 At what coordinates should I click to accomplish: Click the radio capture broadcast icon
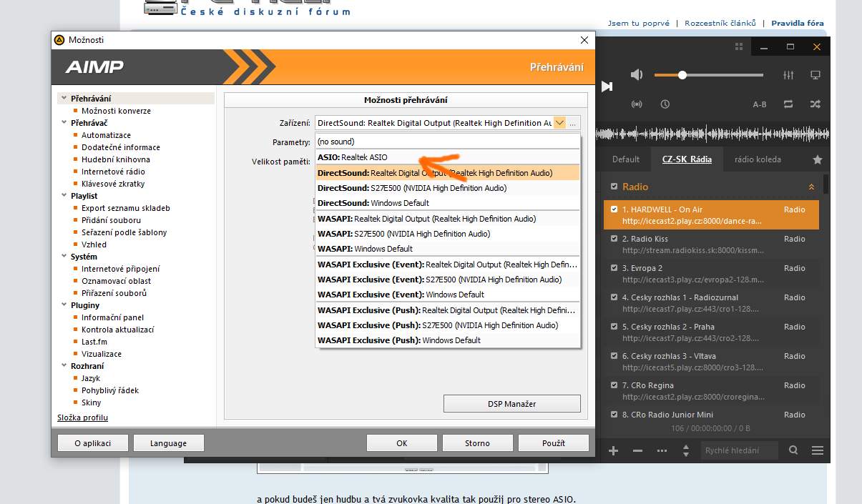click(637, 104)
